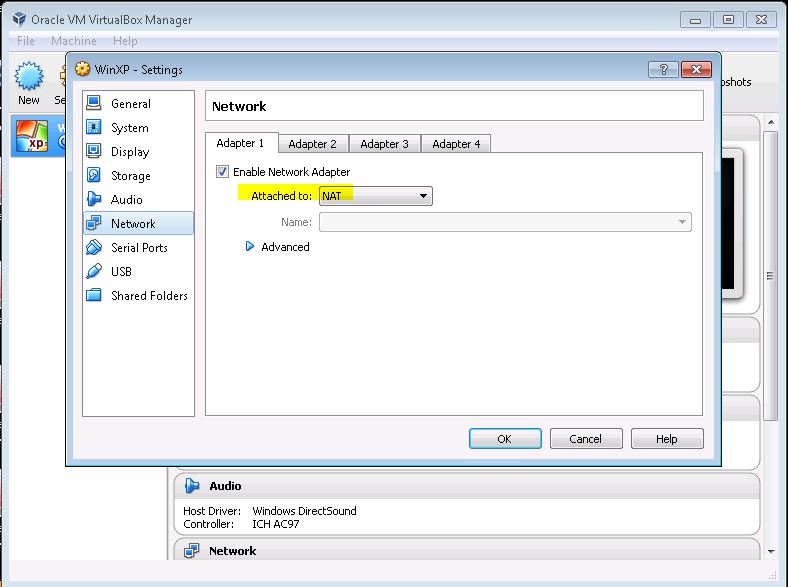Click the Help button in dialog
This screenshot has height=587, width=788.
(x=667, y=439)
